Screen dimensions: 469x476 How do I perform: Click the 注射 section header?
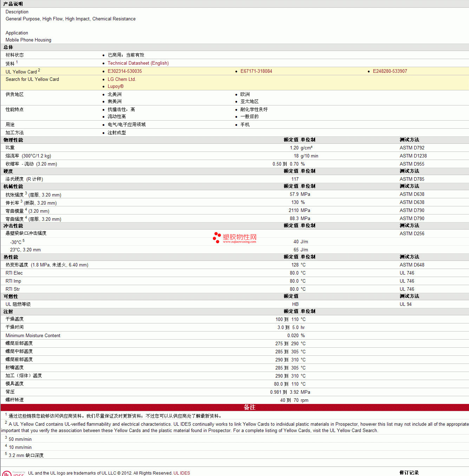(8, 312)
